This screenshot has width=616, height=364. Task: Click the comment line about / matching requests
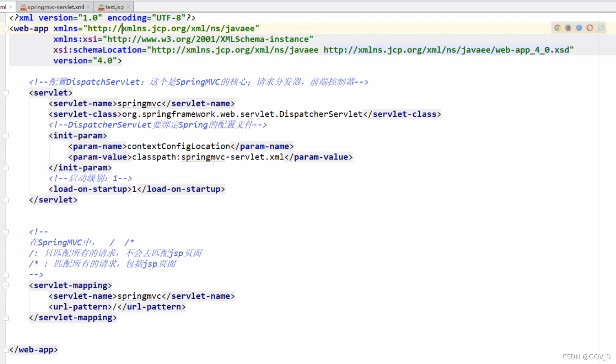pyautogui.click(x=116, y=253)
